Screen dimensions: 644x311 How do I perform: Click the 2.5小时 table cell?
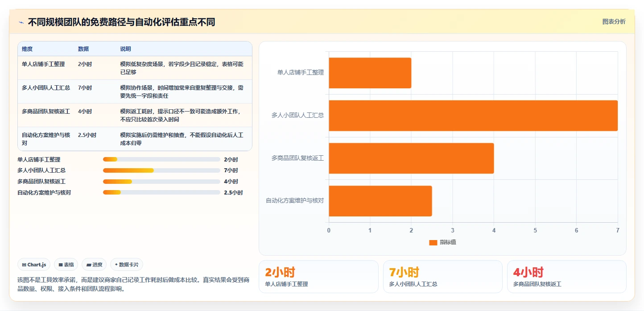tap(87, 135)
